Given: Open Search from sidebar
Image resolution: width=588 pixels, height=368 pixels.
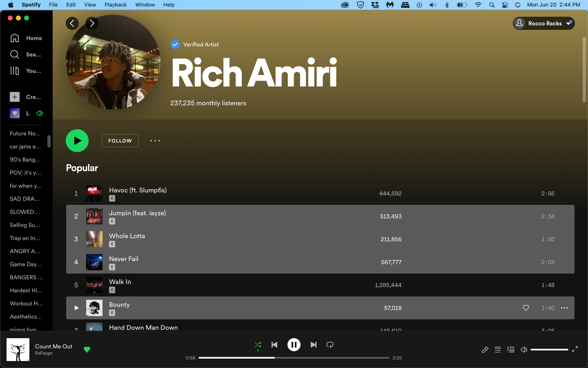Looking at the screenshot, I should (x=25, y=54).
